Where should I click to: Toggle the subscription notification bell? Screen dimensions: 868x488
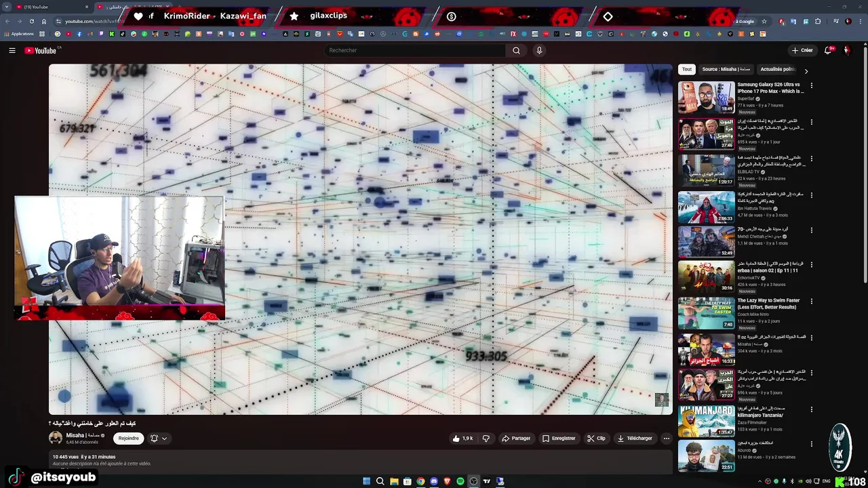[154, 439]
